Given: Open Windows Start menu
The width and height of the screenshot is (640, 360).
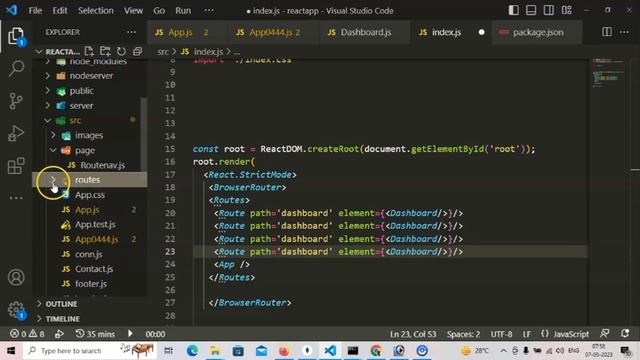Looking at the screenshot, I should (11, 350).
